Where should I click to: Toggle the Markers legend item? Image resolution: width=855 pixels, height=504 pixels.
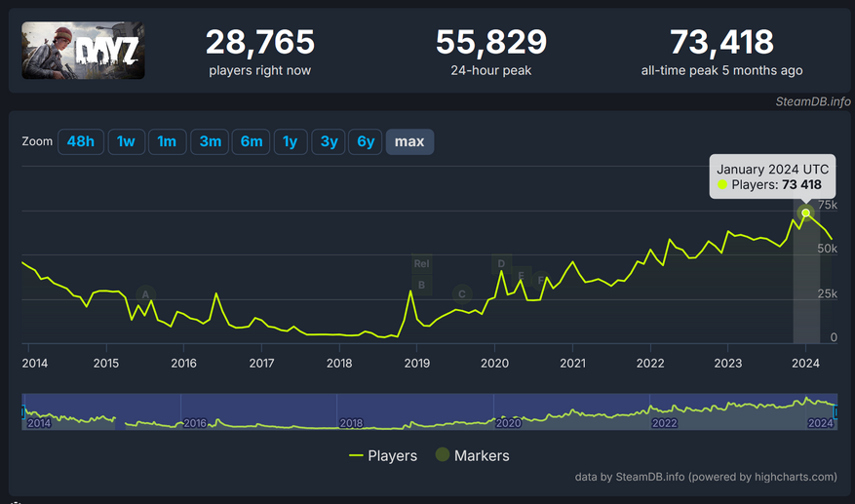pos(472,455)
